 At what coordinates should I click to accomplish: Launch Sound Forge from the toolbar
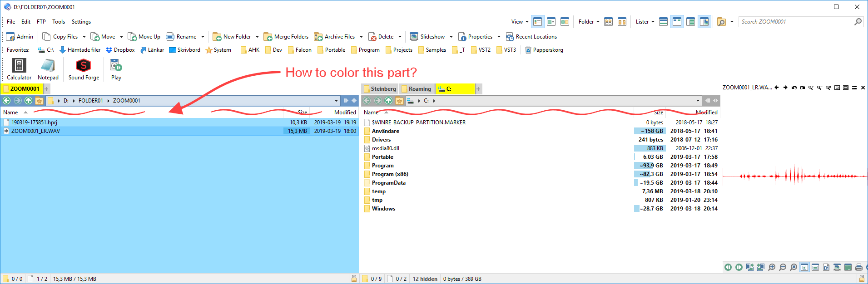(84, 70)
